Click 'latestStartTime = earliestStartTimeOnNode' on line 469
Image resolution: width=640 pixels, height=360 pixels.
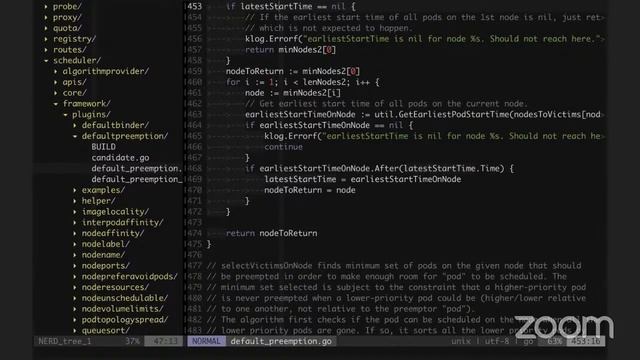click(x=363, y=179)
